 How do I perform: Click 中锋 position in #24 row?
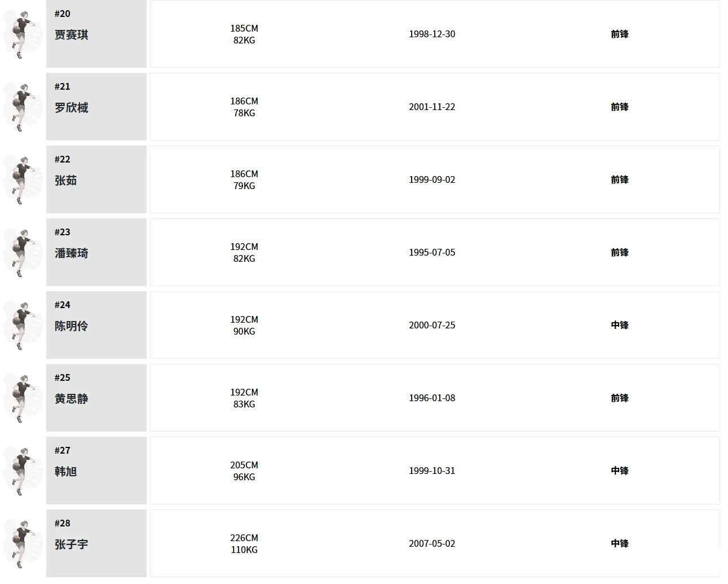click(x=620, y=325)
